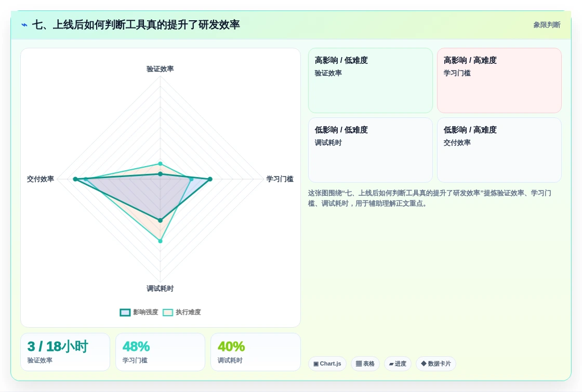This screenshot has height=392, width=582.
Task: Click the 调试耗时 axis label on radar chart
Action: click(x=160, y=289)
